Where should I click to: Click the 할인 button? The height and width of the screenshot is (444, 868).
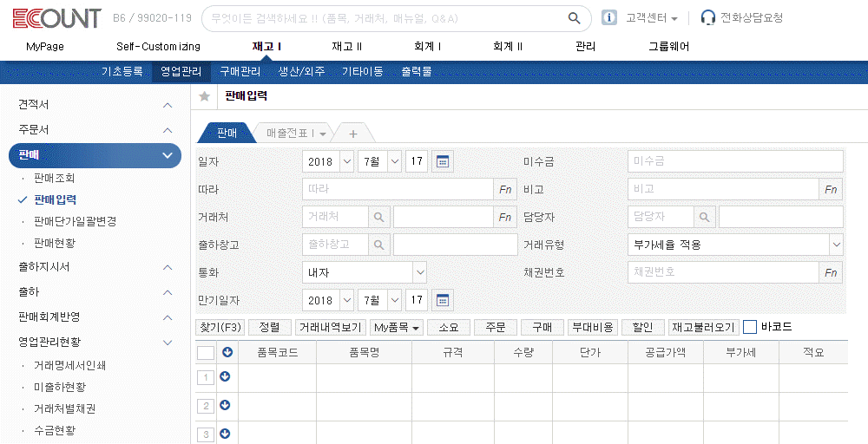coord(642,327)
